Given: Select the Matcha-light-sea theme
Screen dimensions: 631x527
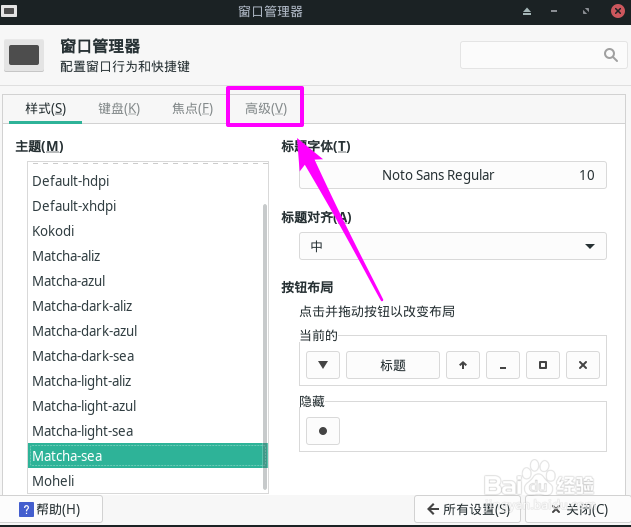Looking at the screenshot, I should tap(147, 431).
